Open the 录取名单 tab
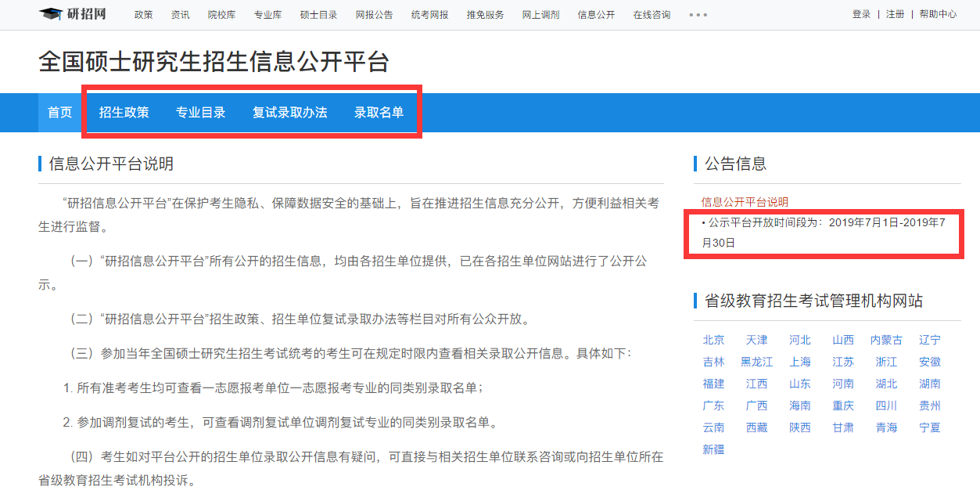Screen dimensions: 980x494 pyautogui.click(x=379, y=113)
